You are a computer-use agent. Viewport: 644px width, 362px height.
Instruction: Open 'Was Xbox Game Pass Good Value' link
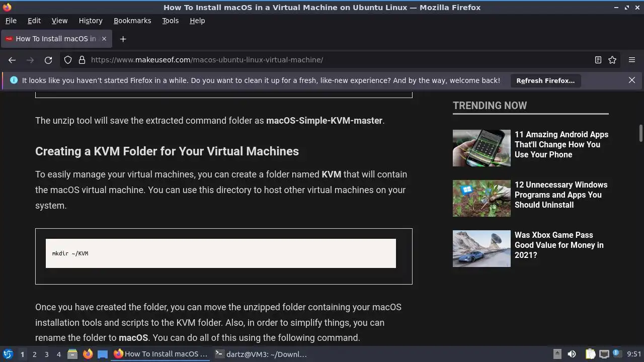coord(559,245)
